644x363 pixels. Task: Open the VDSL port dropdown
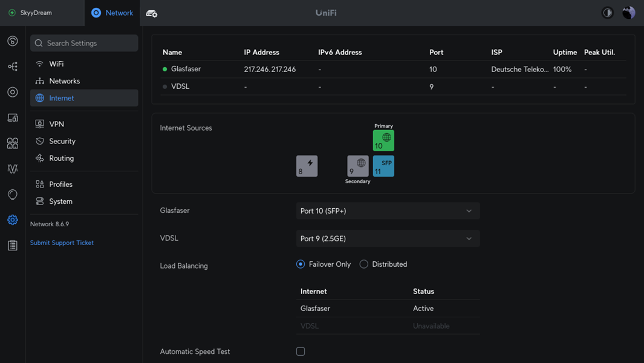387,238
